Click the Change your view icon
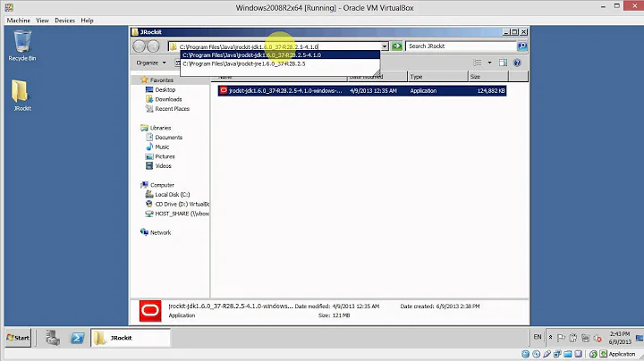 (478, 63)
